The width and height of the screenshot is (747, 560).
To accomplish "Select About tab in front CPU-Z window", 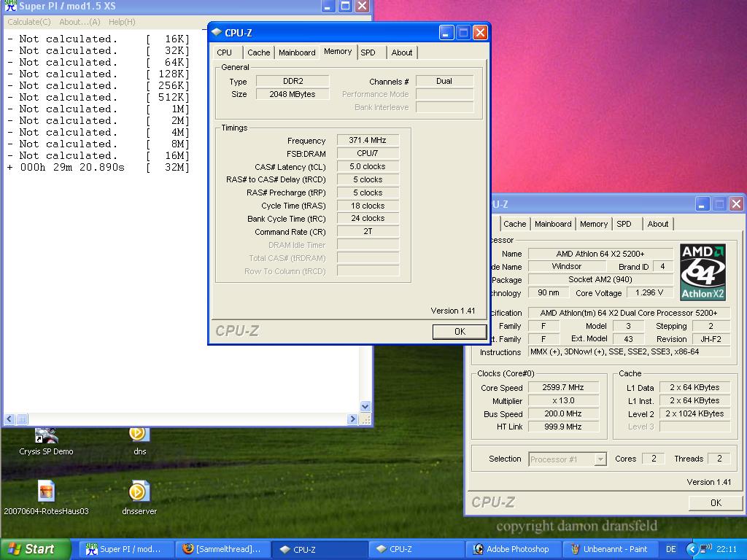I will (402, 52).
